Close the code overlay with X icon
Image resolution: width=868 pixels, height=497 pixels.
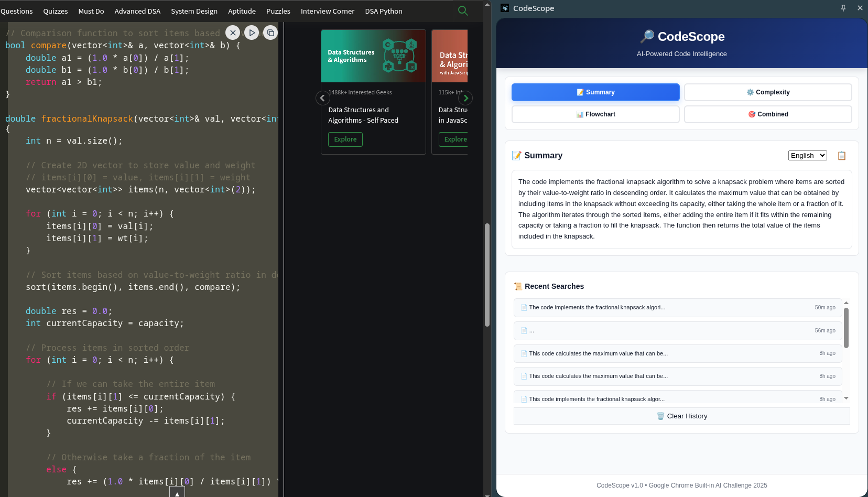[233, 33]
